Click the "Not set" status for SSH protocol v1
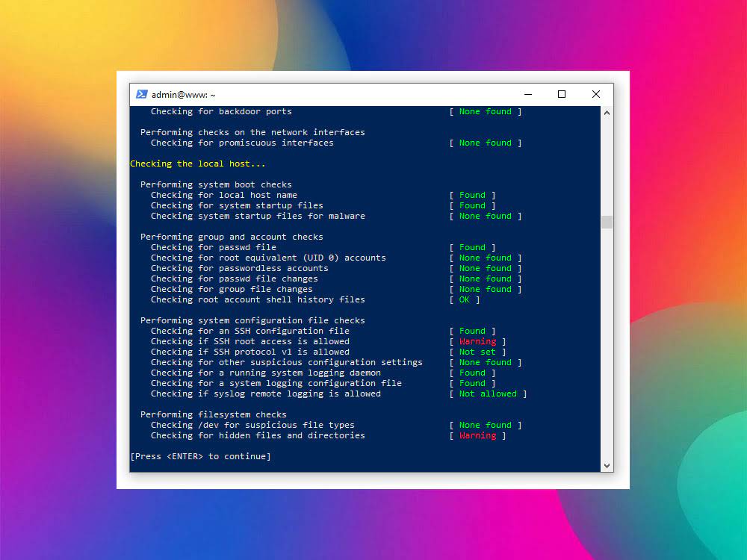This screenshot has height=560, width=747. click(477, 352)
